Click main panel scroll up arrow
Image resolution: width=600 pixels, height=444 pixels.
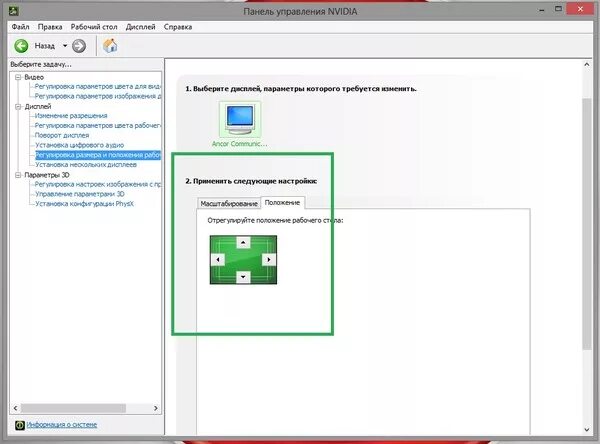point(587,65)
